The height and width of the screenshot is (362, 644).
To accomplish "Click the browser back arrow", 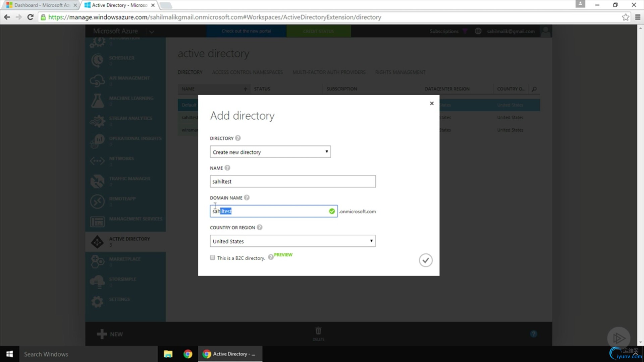I will coord(7,17).
